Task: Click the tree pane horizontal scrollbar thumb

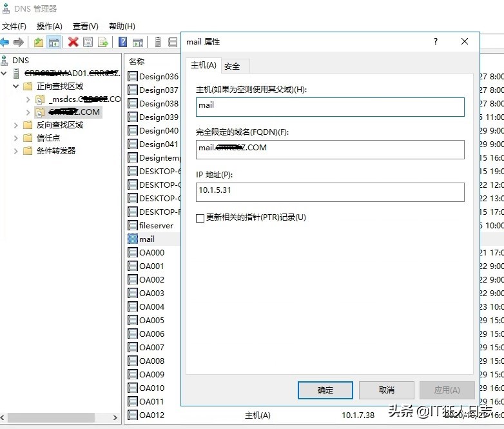Action: click(51, 417)
